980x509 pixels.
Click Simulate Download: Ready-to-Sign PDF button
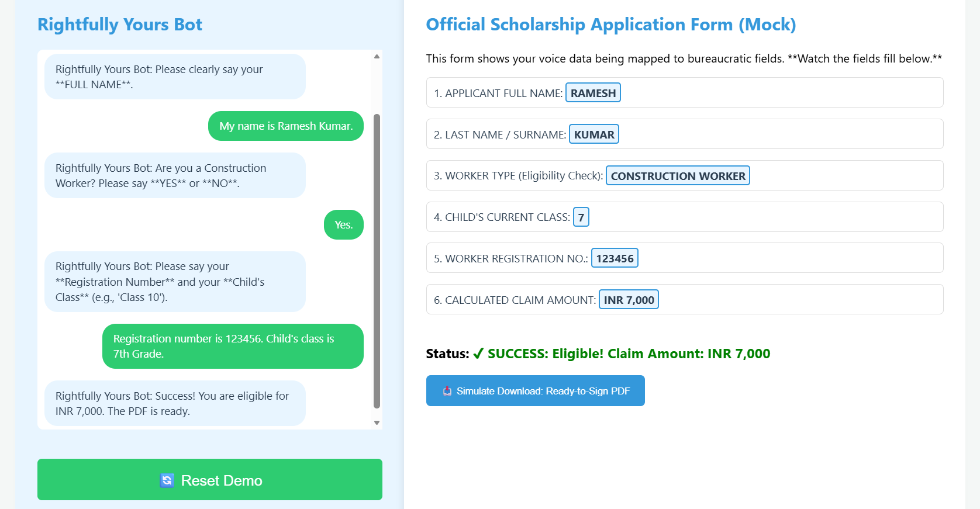point(535,391)
